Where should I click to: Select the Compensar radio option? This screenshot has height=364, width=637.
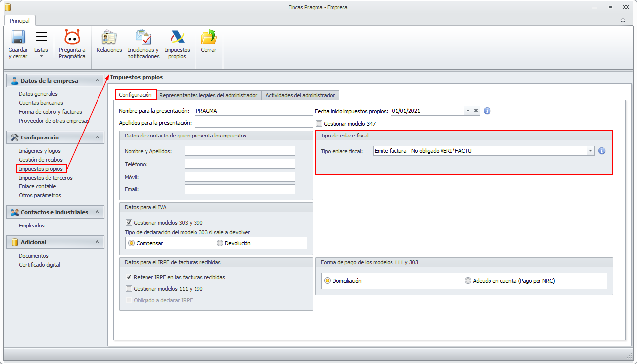pos(131,243)
